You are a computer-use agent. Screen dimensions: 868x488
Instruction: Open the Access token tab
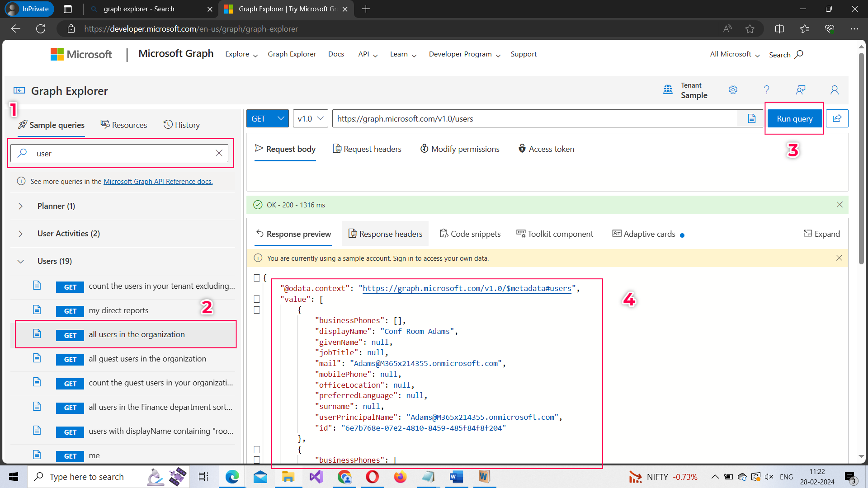(546, 149)
